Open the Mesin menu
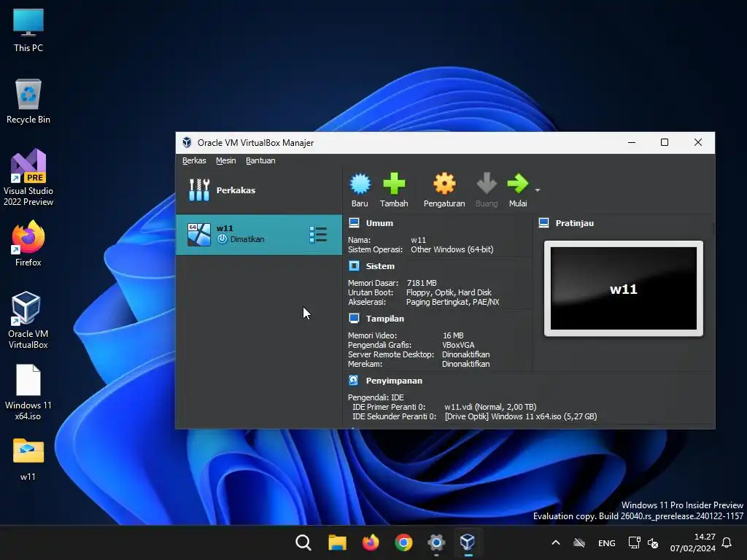Screen dimensions: 747x560 point(226,160)
